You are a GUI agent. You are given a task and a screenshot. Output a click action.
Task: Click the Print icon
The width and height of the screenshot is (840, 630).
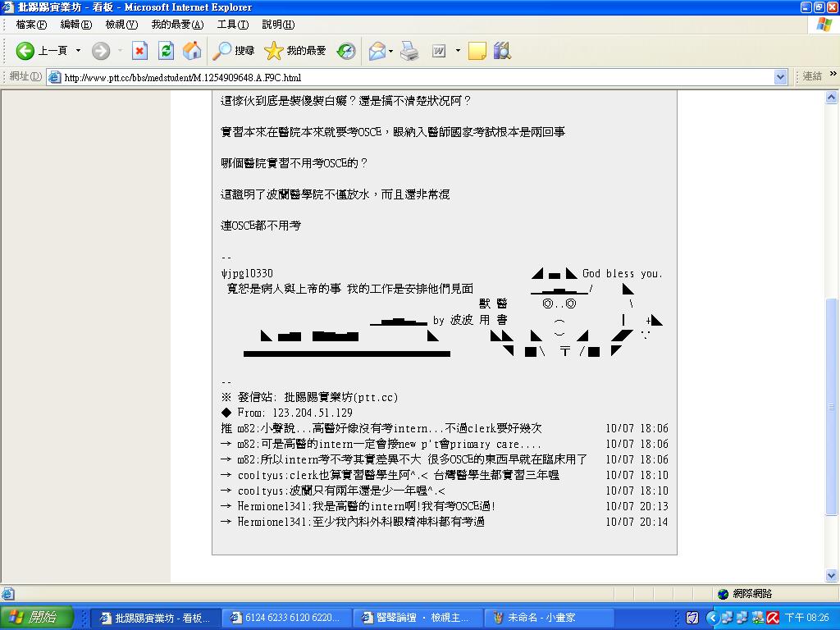409,51
